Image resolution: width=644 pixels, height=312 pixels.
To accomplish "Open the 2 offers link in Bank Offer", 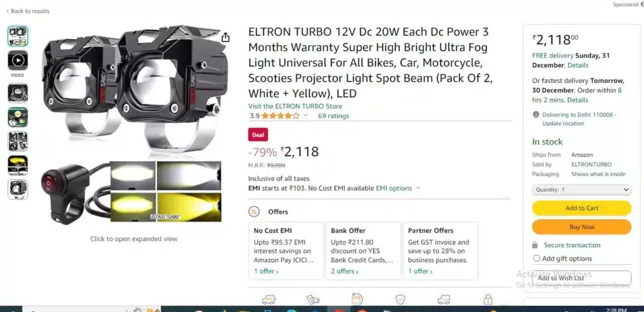I will click(x=345, y=271).
